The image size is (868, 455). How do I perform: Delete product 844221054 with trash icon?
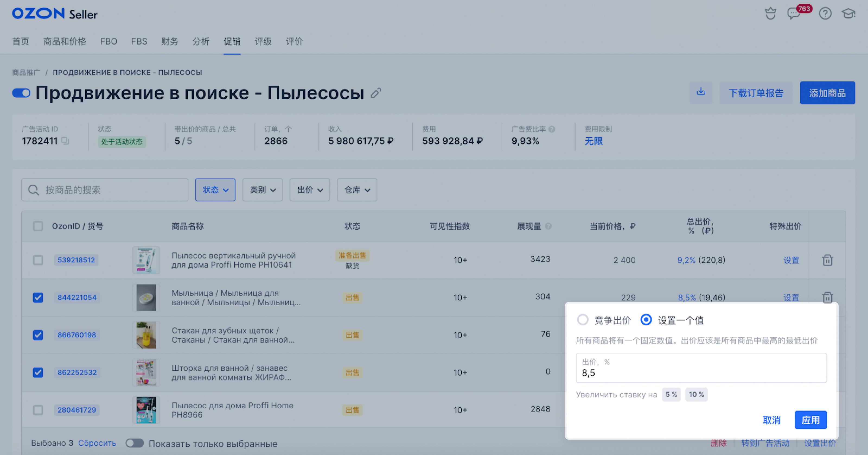click(827, 297)
